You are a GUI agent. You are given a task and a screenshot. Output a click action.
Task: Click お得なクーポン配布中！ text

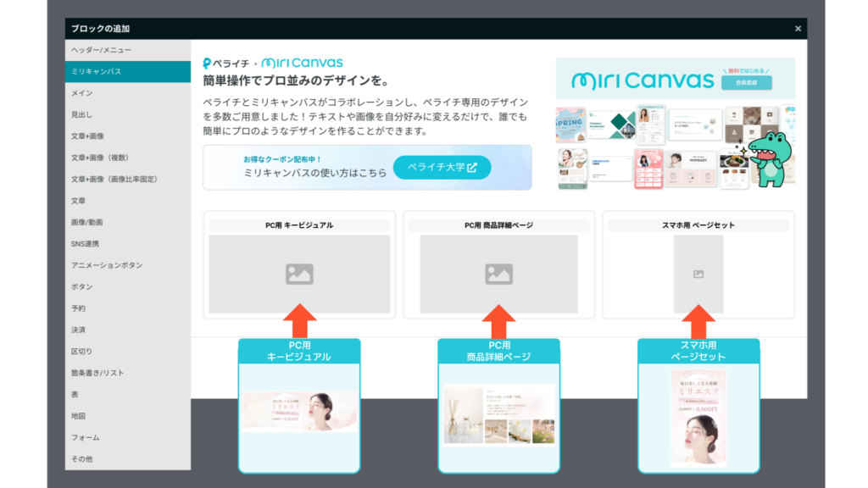coord(282,159)
